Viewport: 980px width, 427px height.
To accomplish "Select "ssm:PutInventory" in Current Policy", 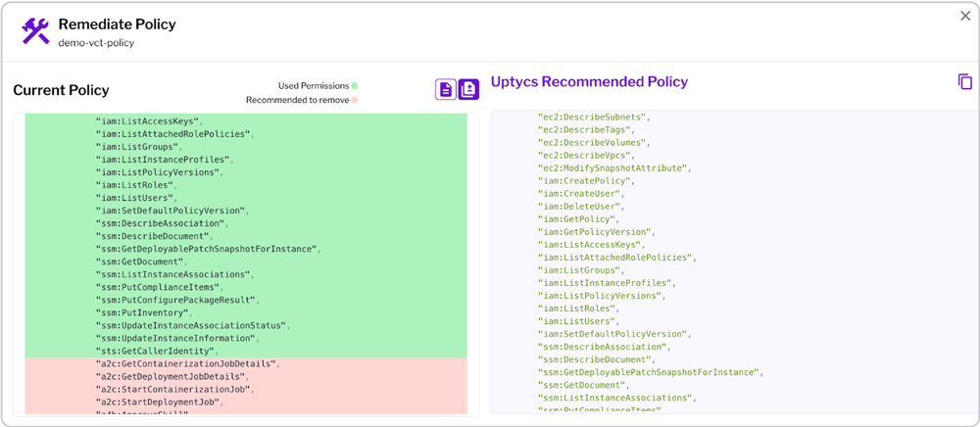I will 144,312.
